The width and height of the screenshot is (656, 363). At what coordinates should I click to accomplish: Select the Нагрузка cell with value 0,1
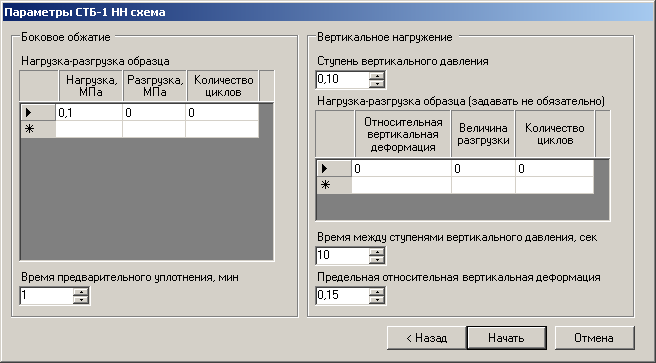click(x=89, y=112)
